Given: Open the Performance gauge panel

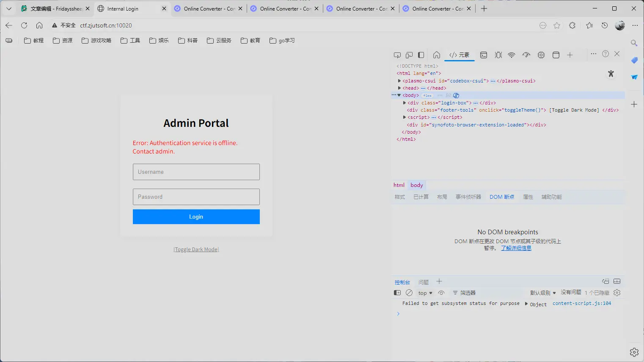Looking at the screenshot, I should 526,55.
